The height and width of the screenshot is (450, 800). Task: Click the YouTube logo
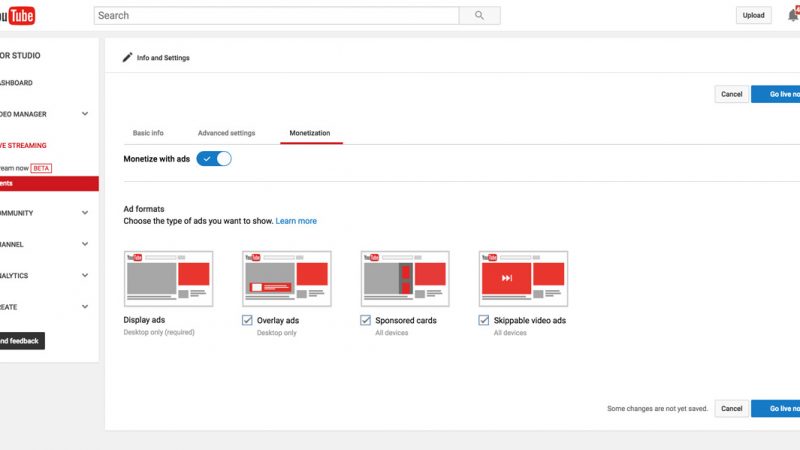tap(17, 15)
